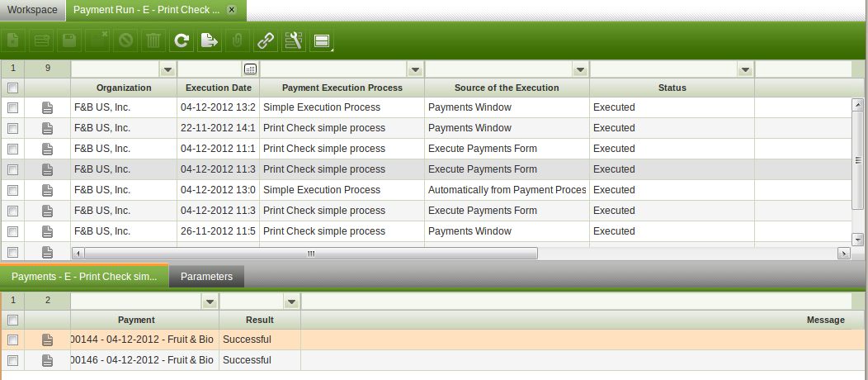Open the Parameters tab
Viewport: 868px width, 380px height.
tap(206, 277)
